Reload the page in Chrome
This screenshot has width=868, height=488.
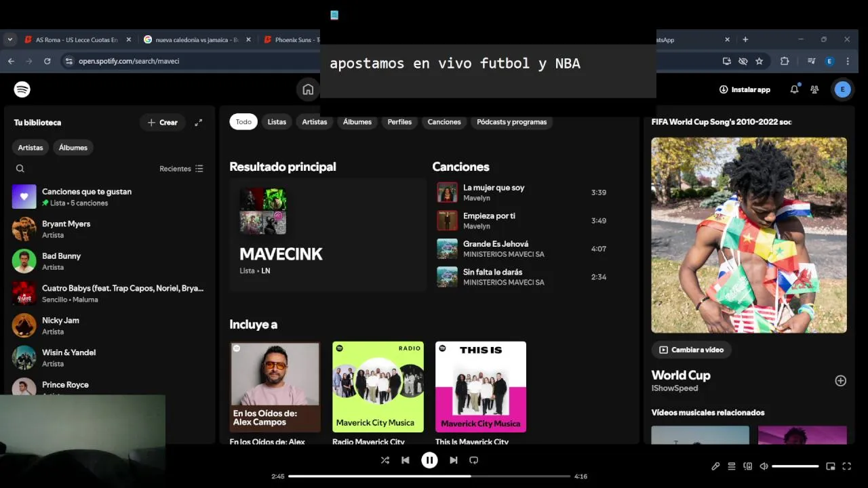coord(47,61)
